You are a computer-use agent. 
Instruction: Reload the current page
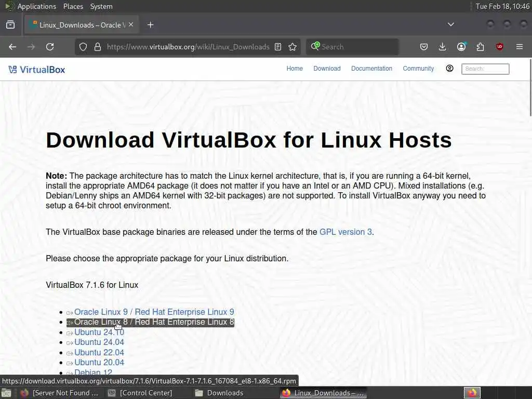tap(50, 47)
